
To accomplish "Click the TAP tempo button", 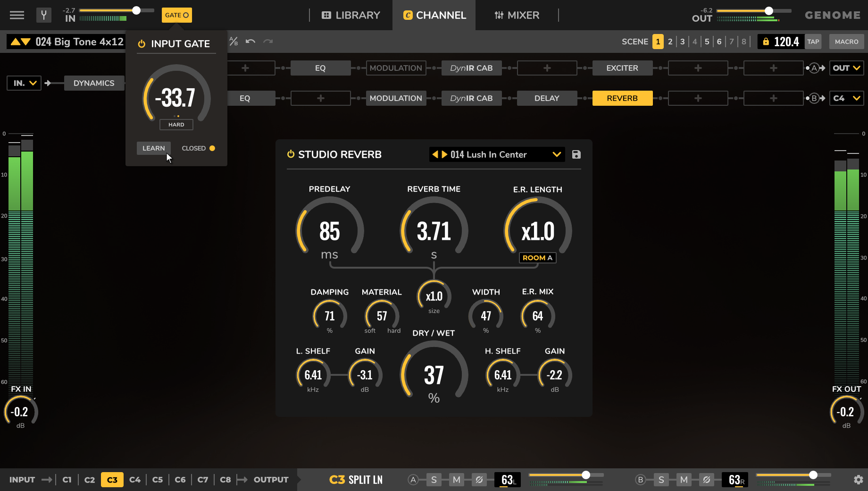I will [813, 42].
